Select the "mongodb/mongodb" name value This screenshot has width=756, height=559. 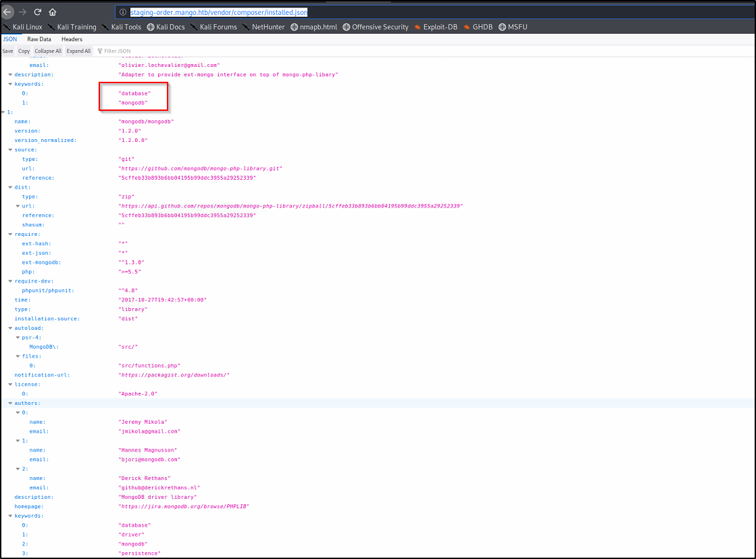(x=146, y=122)
